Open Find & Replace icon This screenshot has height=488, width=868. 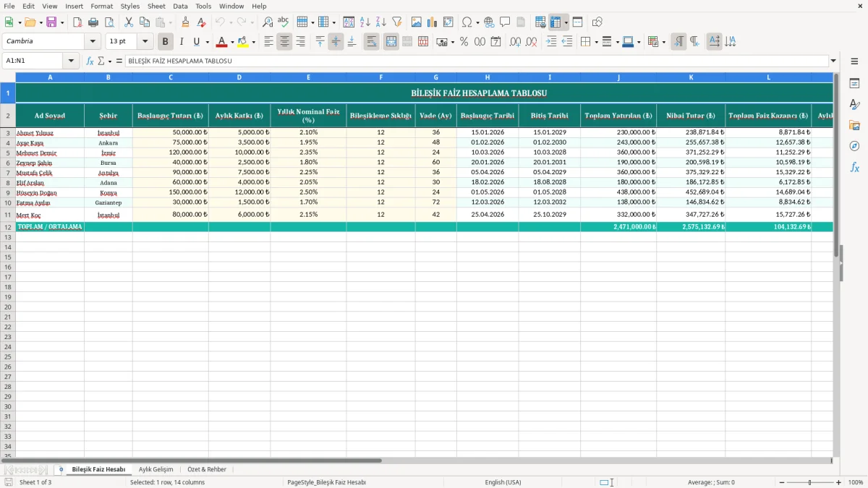click(x=268, y=22)
